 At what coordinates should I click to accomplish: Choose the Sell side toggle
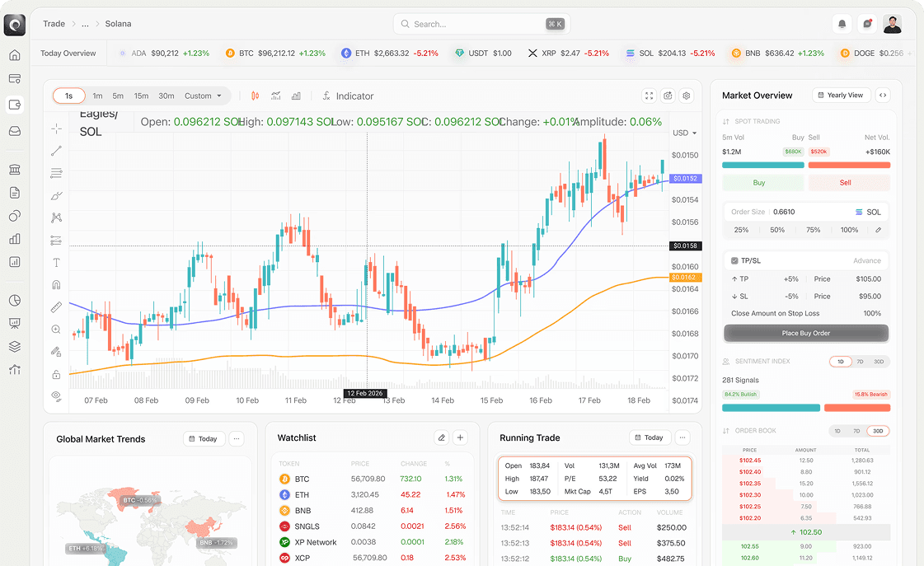click(849, 183)
